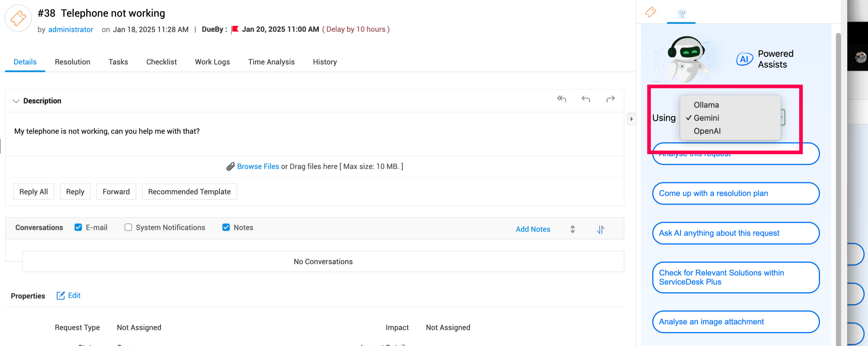Viewport: 868px width, 346px height.
Task: Click the expand/collapse all conversations icon
Action: (x=573, y=229)
